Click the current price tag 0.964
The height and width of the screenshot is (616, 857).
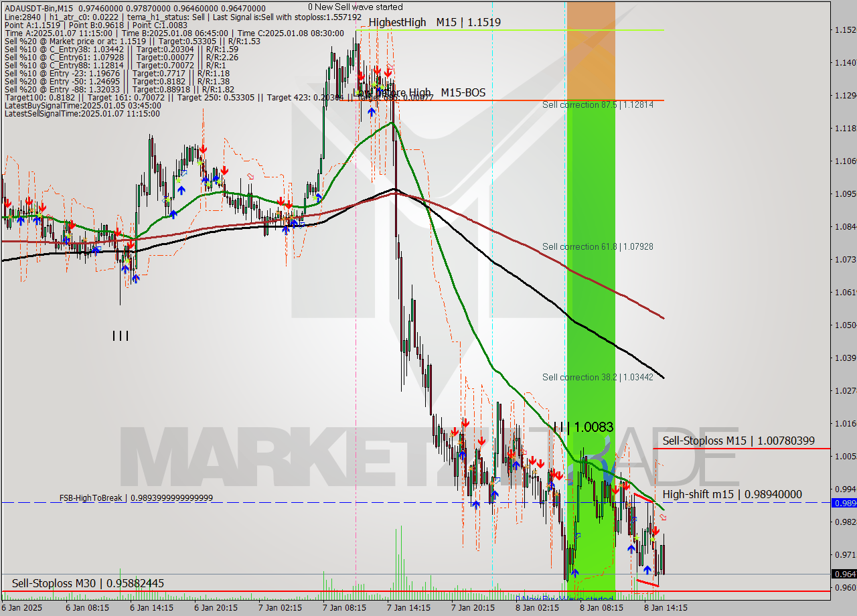tap(844, 574)
